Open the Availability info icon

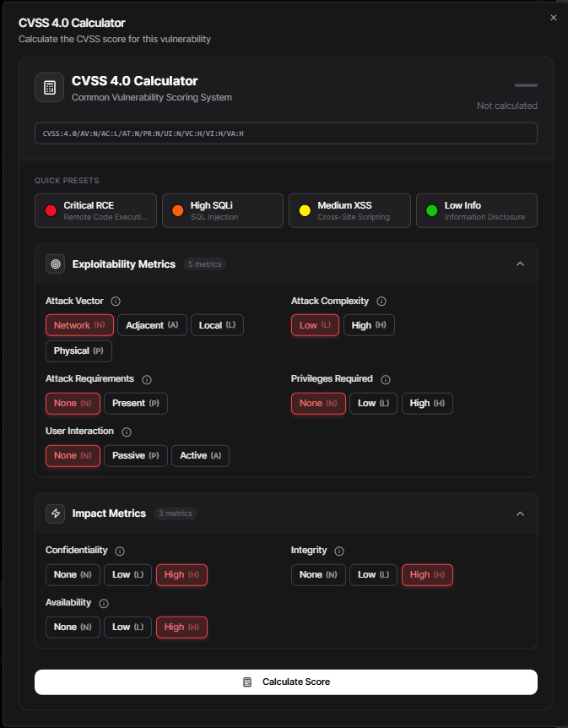[x=104, y=604]
